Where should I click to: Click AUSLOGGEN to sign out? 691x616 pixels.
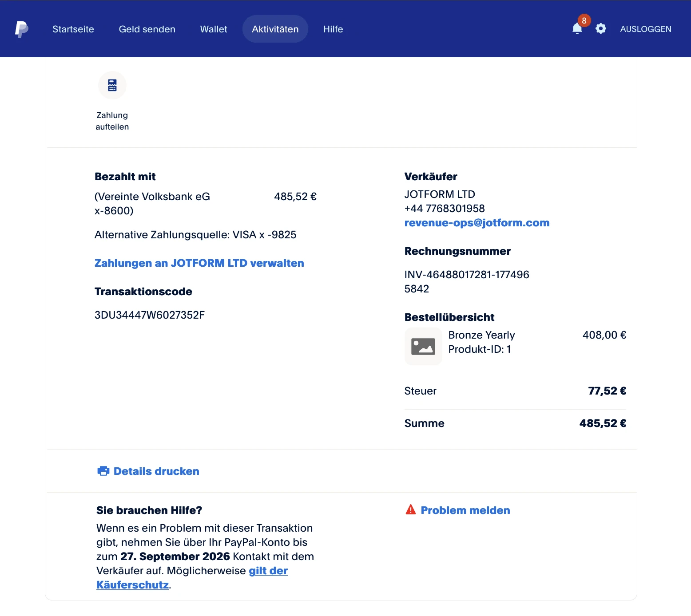coord(646,28)
